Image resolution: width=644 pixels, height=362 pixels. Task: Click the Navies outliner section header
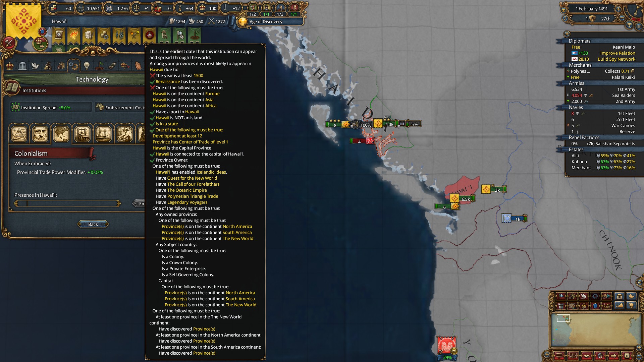(x=576, y=107)
